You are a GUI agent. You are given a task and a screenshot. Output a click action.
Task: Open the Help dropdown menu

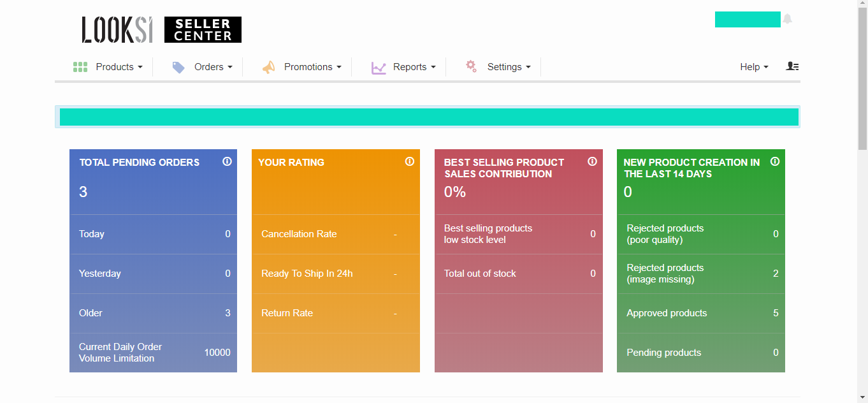(754, 67)
